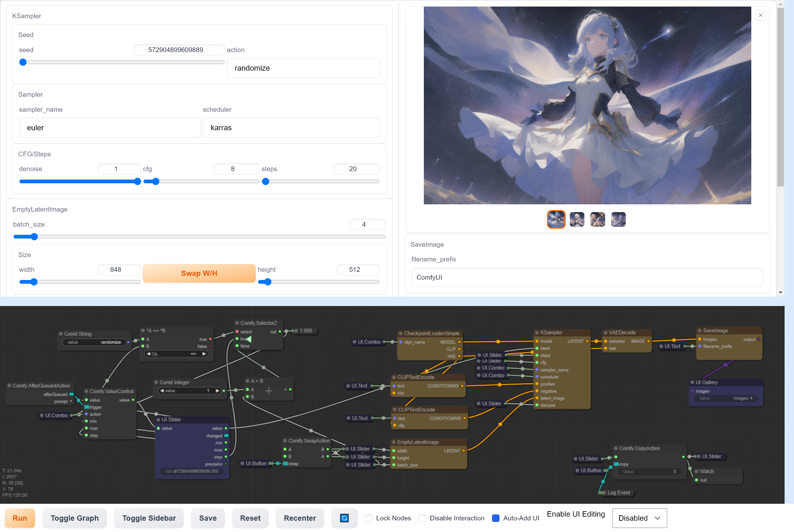This screenshot has width=794, height=532.
Task: Open the scheduler dropdown showing karras
Action: tap(291, 127)
